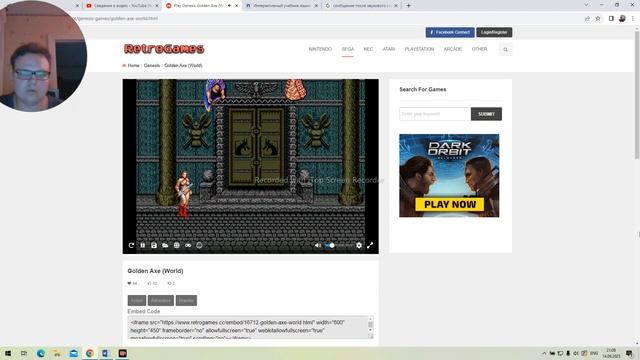Open Microsoft Word from the taskbar
Image resolution: width=640 pixels, height=360 pixels.
coord(106,353)
